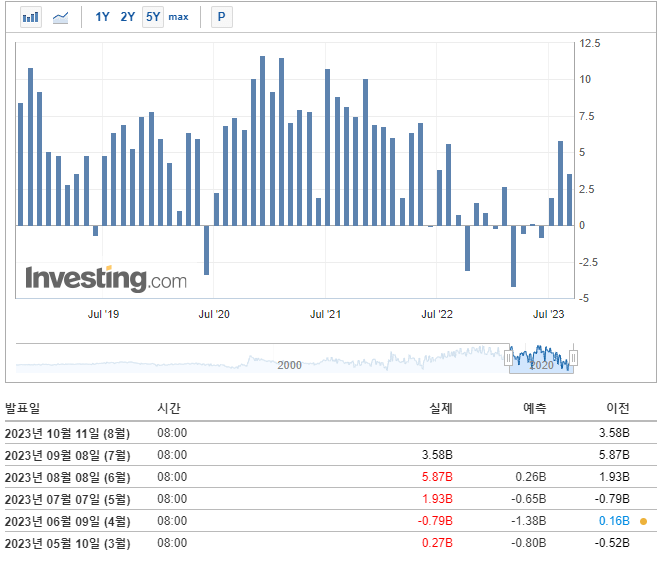The height and width of the screenshot is (564, 664).
Task: Open the 2023년 08월 08일 (6월) row
Action: tap(331, 477)
